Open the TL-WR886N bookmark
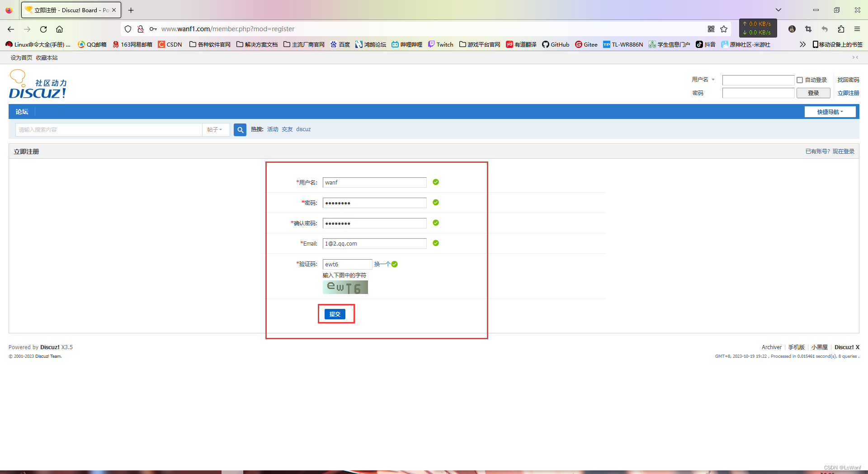The height and width of the screenshot is (474, 868). pyautogui.click(x=623, y=44)
